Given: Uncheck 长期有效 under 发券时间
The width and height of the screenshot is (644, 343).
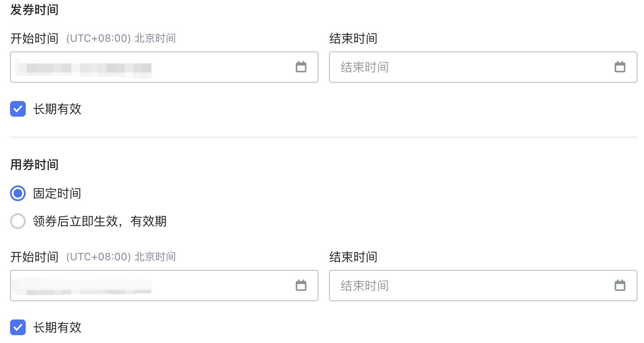Looking at the screenshot, I should 18,109.
